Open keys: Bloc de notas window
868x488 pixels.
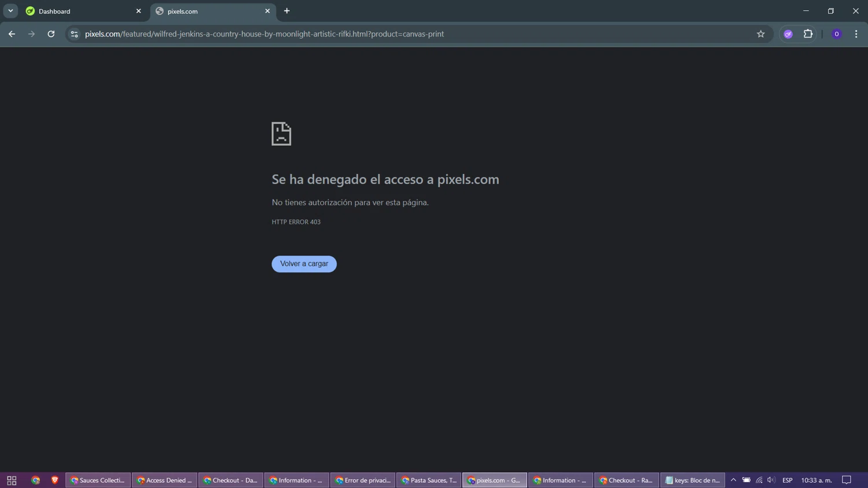[693, 480]
